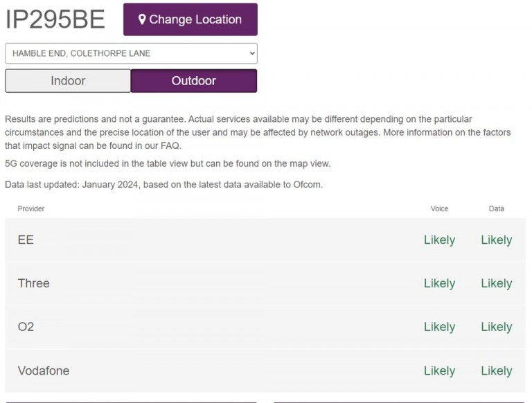The image size is (532, 403).
Task: Pick the Vodafone provider name
Action: tap(44, 370)
